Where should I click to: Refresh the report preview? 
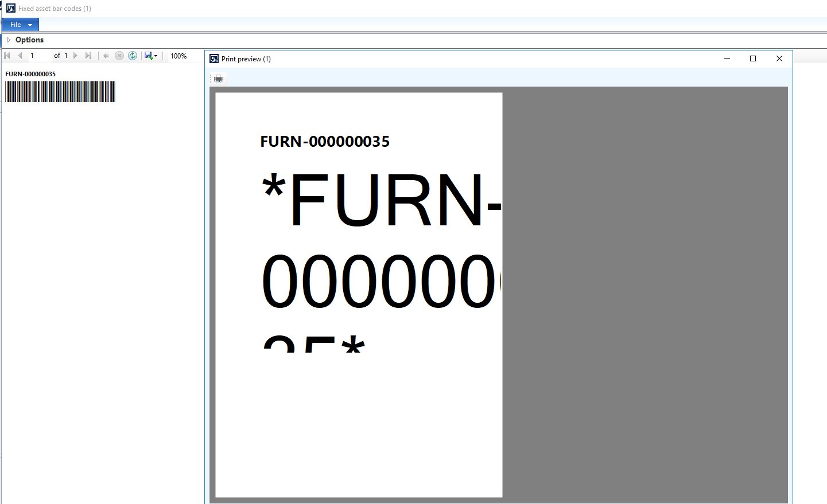click(x=133, y=56)
